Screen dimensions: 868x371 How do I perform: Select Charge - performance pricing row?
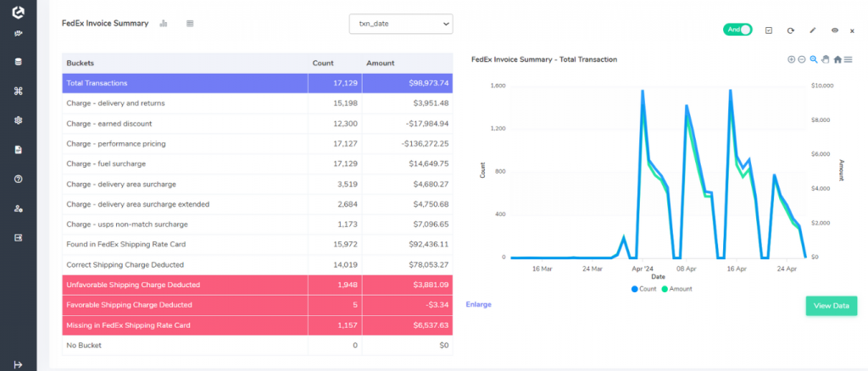(x=258, y=144)
